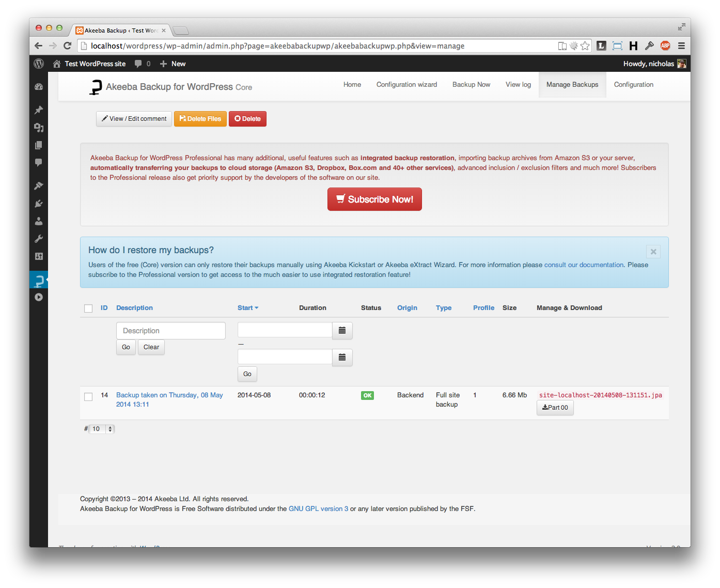Click the Adblock Plus extension icon
Screen dimensions: 720x588
point(665,46)
